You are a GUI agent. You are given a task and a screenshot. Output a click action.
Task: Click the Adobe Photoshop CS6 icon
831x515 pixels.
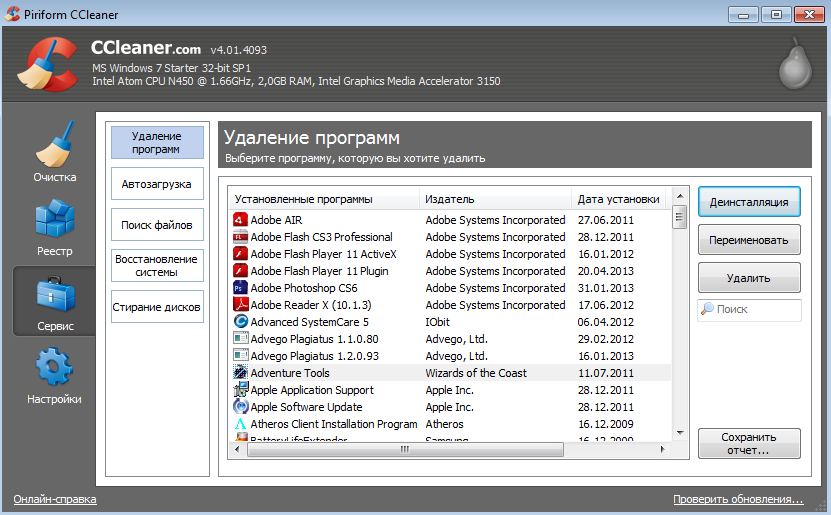click(241, 288)
